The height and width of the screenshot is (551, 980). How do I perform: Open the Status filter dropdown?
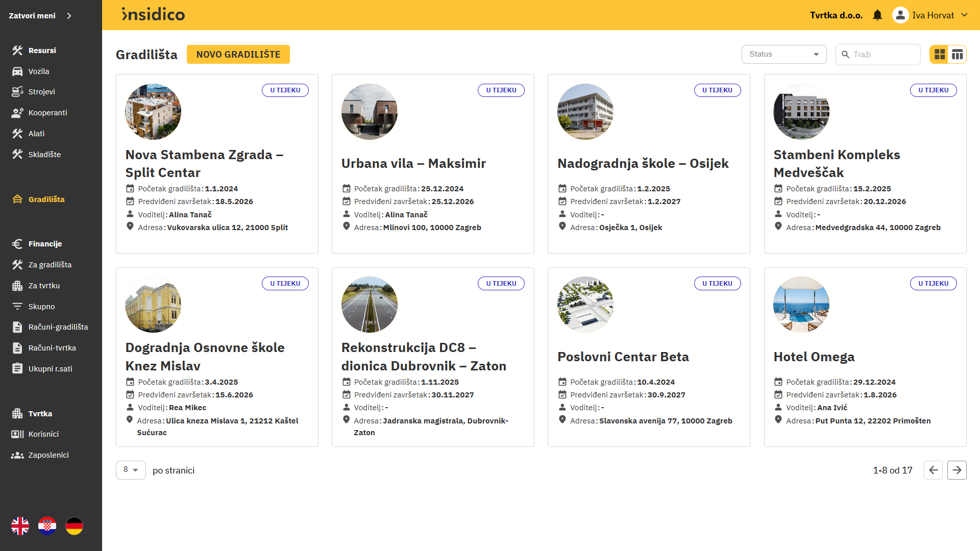[x=784, y=54]
